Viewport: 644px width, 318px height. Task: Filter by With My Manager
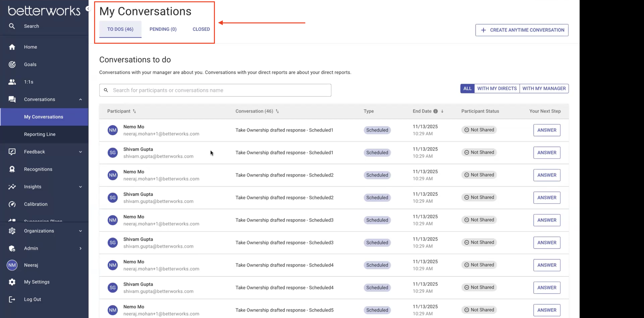point(544,88)
